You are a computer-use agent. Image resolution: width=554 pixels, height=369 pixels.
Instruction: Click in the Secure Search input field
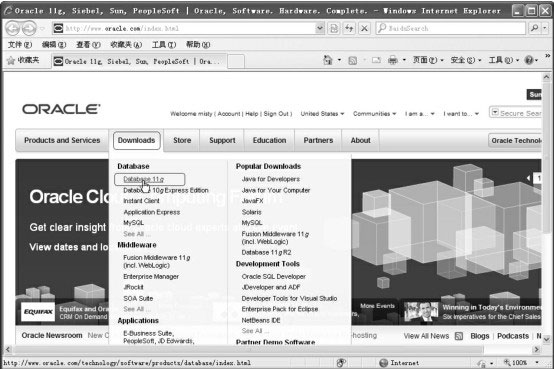pos(520,113)
